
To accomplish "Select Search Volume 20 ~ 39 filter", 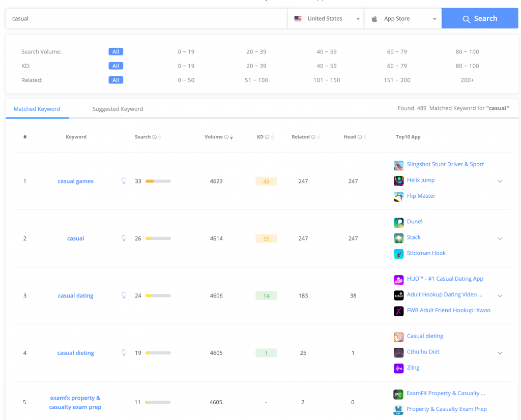I will click(256, 52).
